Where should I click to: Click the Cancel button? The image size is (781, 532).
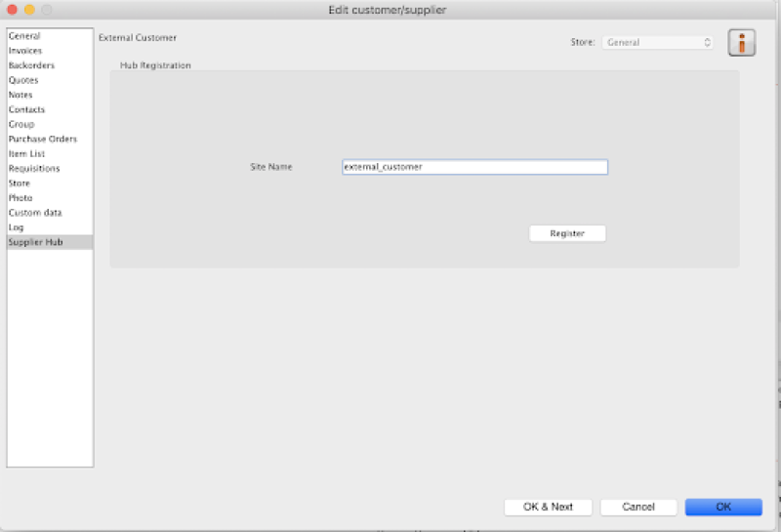638,508
